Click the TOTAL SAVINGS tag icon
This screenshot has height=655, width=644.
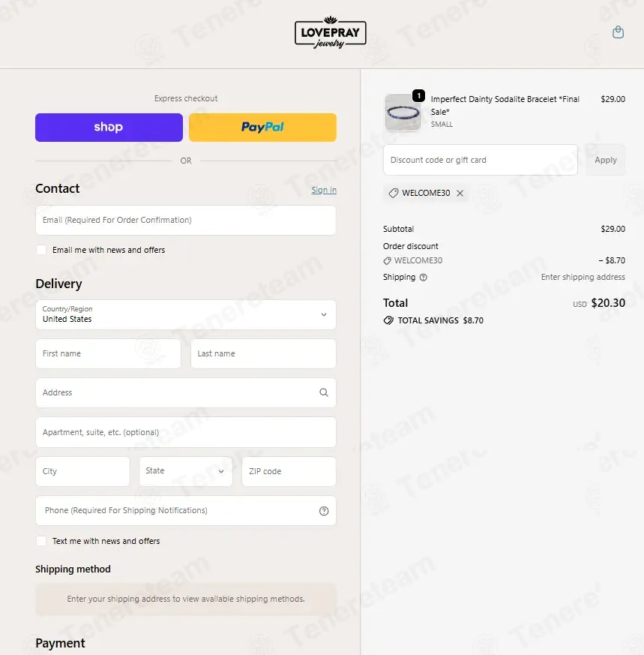(388, 320)
